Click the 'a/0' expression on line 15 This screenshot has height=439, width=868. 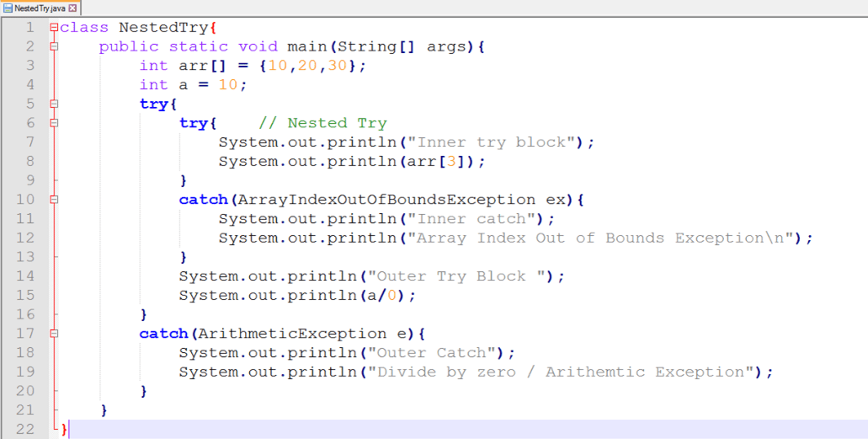click(382, 296)
